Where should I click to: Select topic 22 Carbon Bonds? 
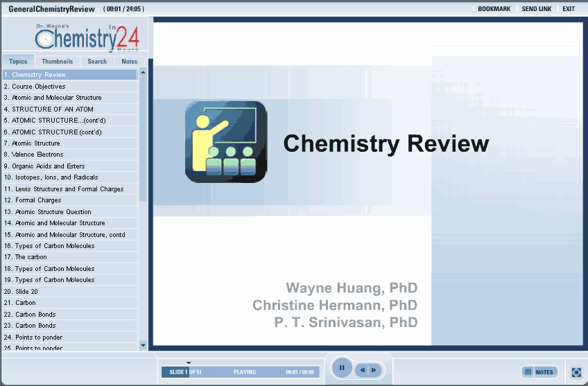pos(35,315)
